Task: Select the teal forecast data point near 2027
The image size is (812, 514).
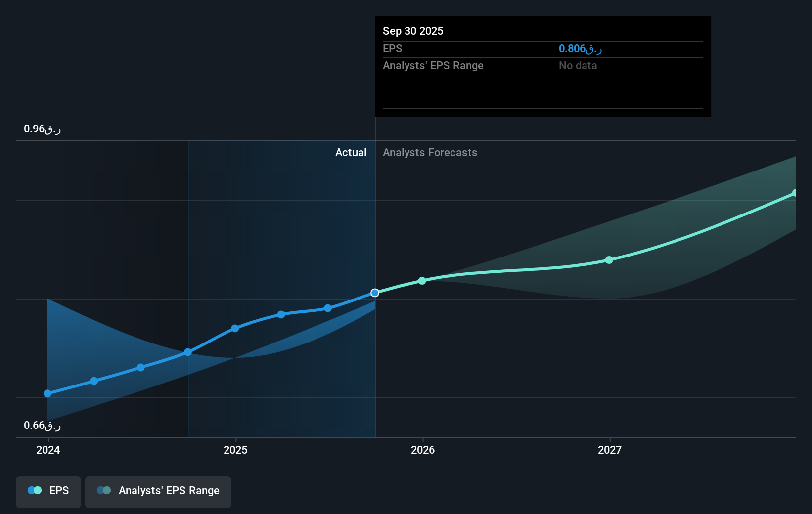Action: [609, 260]
